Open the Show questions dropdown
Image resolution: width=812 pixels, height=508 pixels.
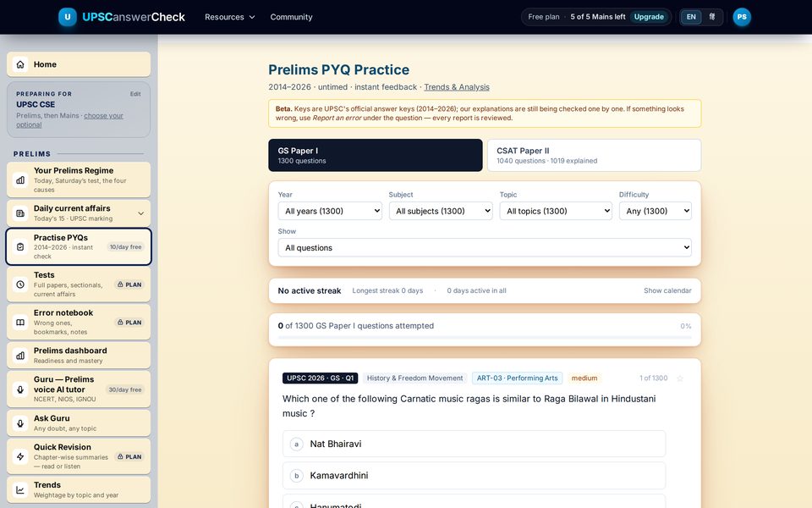click(x=485, y=248)
